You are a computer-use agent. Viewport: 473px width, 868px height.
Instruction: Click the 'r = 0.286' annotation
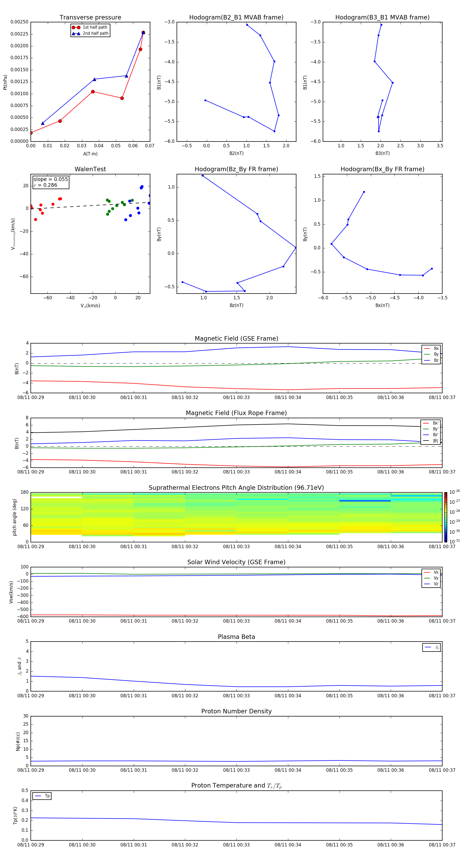point(45,185)
